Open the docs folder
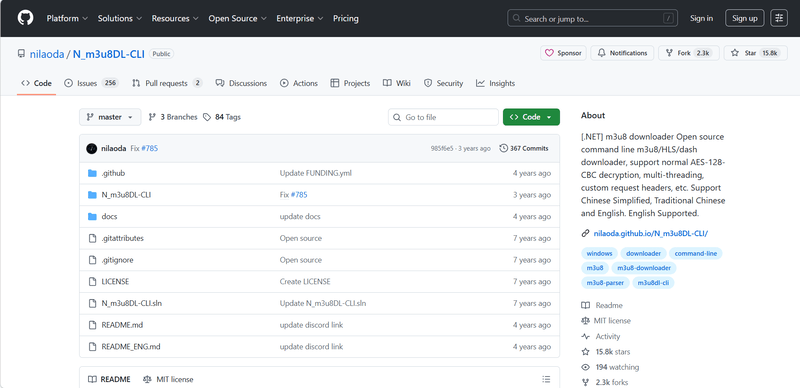The height and width of the screenshot is (388, 800). 109,216
